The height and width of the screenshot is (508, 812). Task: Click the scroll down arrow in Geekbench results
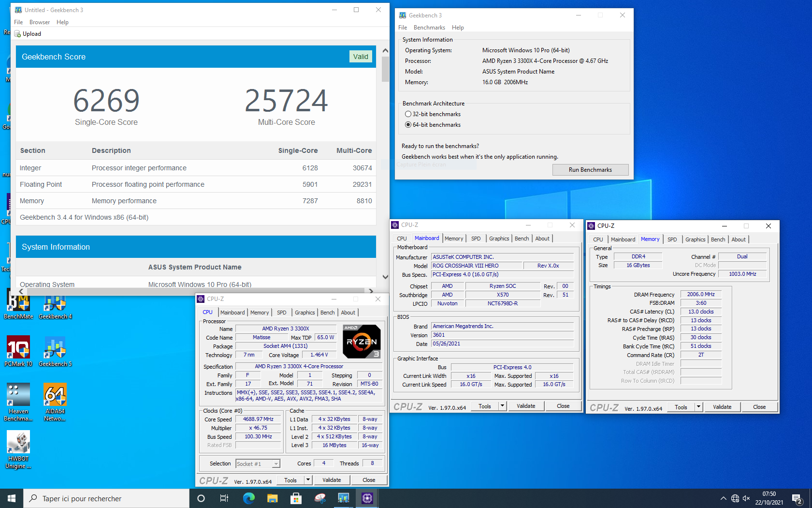click(385, 277)
